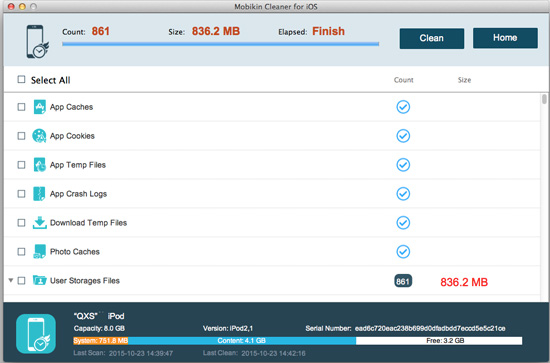Click the blue Content 4.1 GB storage segment

242,341
